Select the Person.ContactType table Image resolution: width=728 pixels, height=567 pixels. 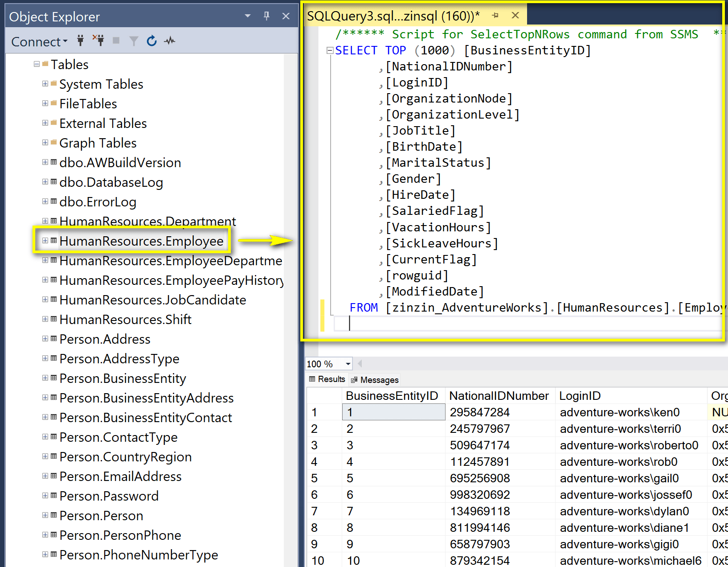[119, 437]
